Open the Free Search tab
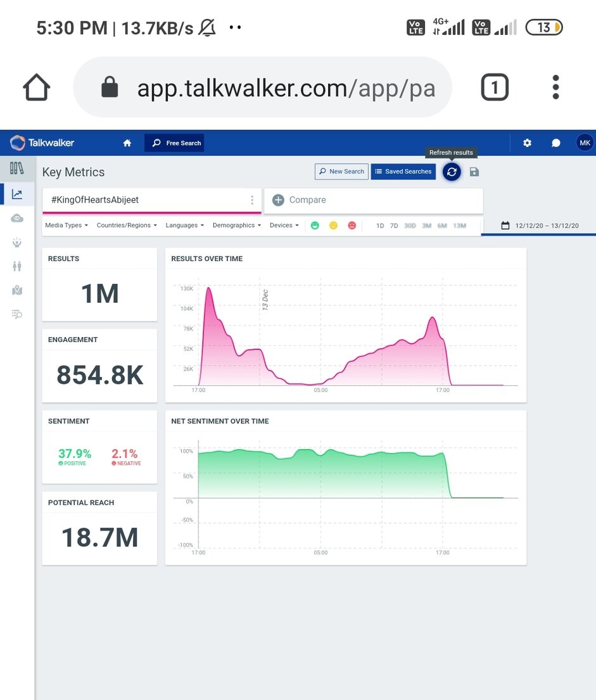Image resolution: width=596 pixels, height=700 pixels. 174,143
